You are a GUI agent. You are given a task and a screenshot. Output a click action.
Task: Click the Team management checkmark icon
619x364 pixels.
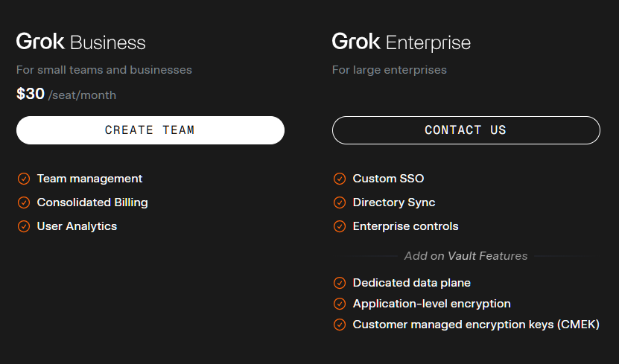tap(24, 179)
